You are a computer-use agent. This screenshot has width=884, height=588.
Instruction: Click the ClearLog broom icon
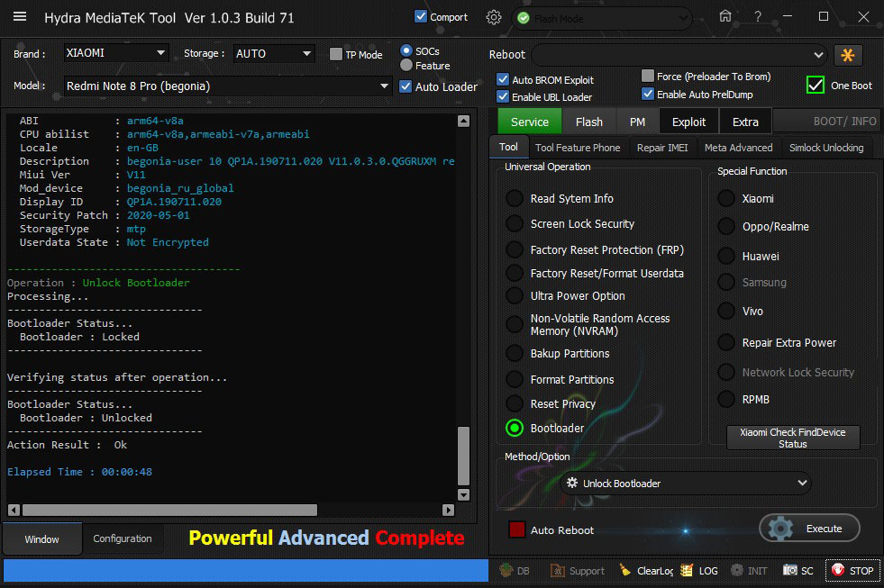click(x=625, y=571)
